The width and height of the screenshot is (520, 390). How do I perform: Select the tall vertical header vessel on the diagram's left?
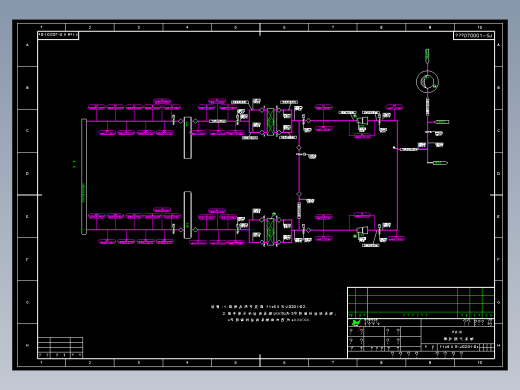click(84, 176)
